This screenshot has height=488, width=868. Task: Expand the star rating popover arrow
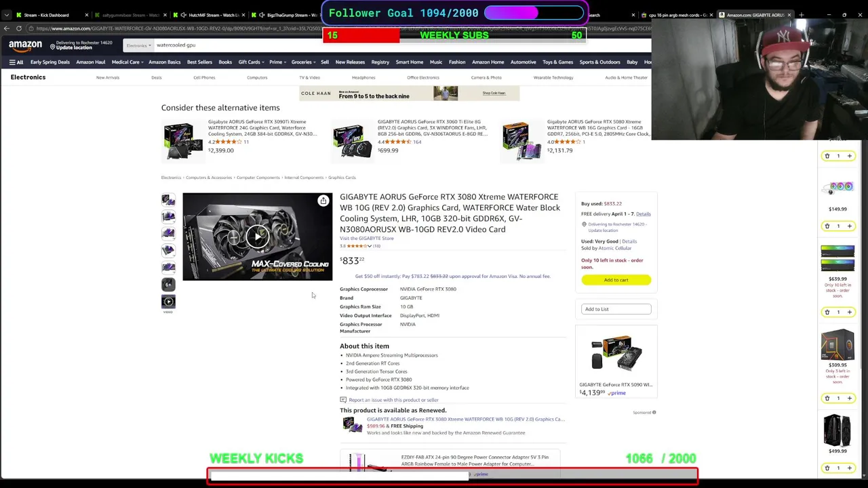370,246
